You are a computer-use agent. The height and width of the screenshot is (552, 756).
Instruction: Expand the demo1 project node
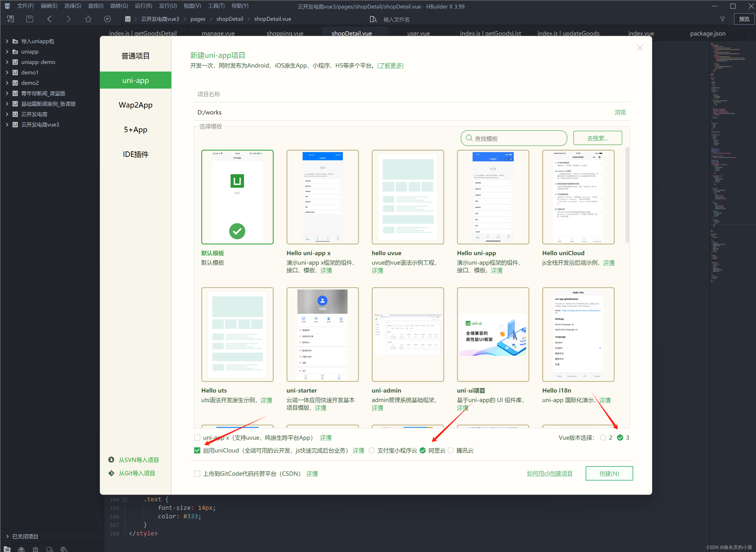[7, 72]
